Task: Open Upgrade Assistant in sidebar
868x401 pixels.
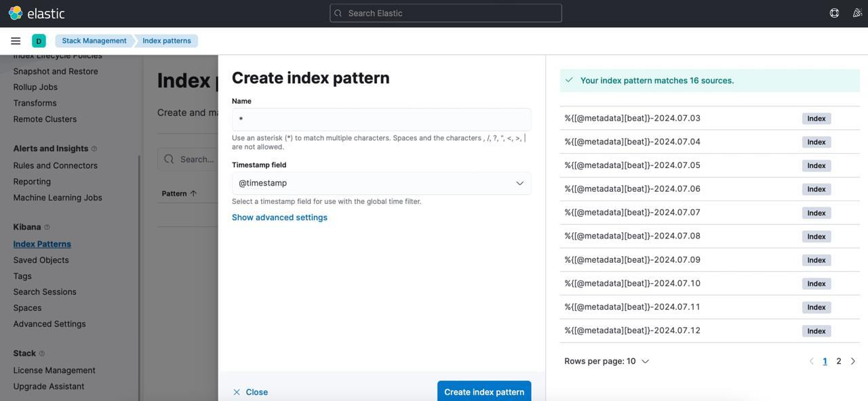Action: click(x=49, y=387)
